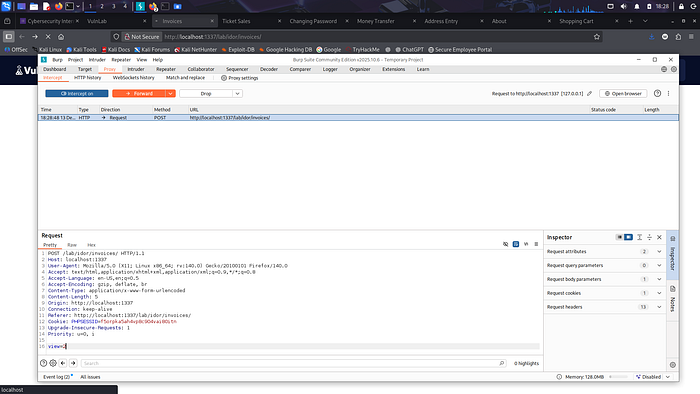Forward the intercepted request
The image size is (700, 394).
(139, 94)
